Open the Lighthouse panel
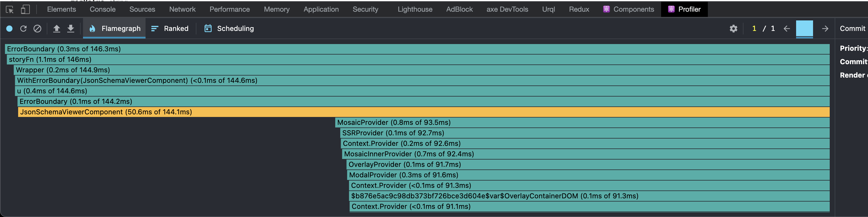 [x=415, y=9]
